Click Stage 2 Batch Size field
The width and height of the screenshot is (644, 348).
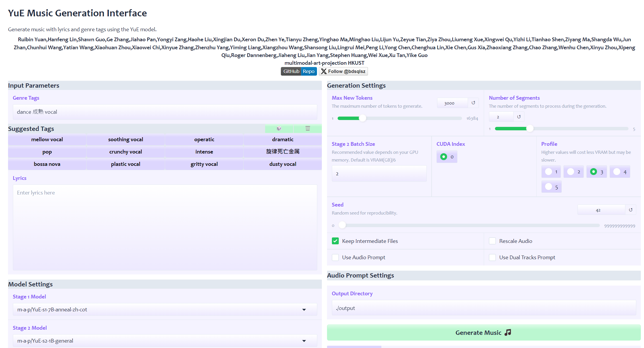coord(379,174)
